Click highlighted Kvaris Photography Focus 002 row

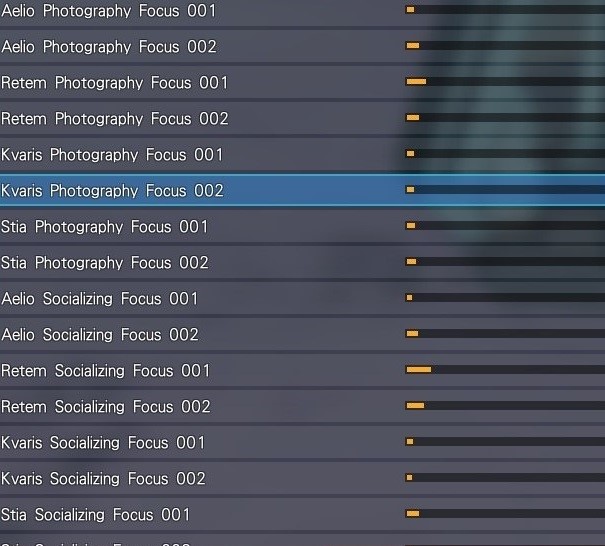pyautogui.click(x=302, y=190)
